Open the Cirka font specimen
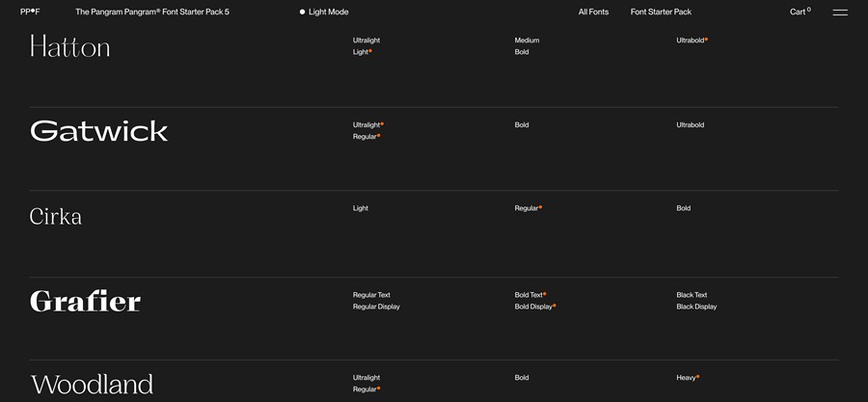This screenshot has height=402, width=868. pos(56,216)
